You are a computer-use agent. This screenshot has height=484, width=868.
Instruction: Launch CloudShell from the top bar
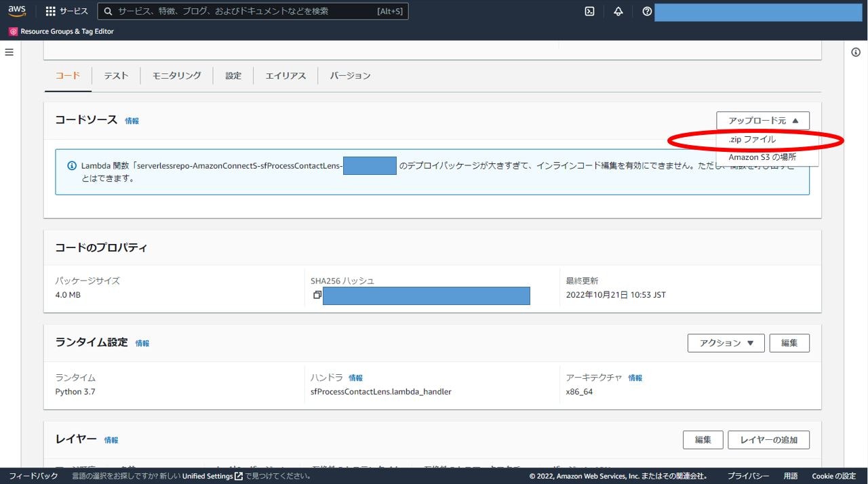tap(589, 11)
